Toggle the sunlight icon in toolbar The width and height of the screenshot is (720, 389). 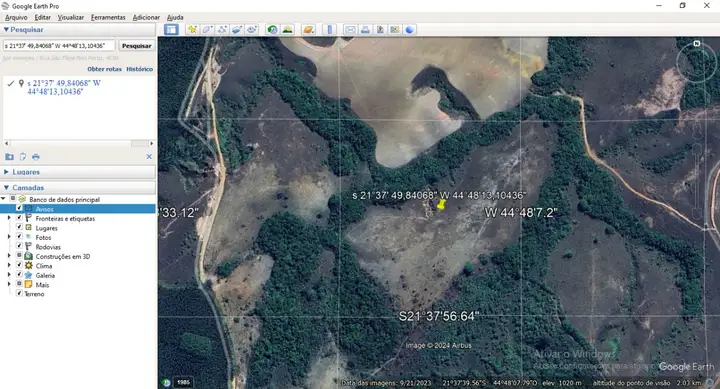pyautogui.click(x=287, y=29)
